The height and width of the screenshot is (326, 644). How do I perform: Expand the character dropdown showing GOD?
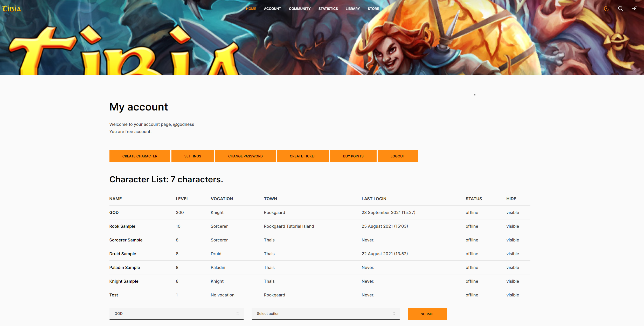[176, 314]
